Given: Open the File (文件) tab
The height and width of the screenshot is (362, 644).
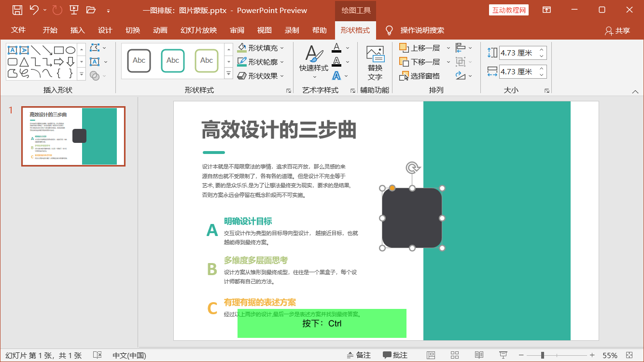Looking at the screenshot, I should (x=18, y=30).
